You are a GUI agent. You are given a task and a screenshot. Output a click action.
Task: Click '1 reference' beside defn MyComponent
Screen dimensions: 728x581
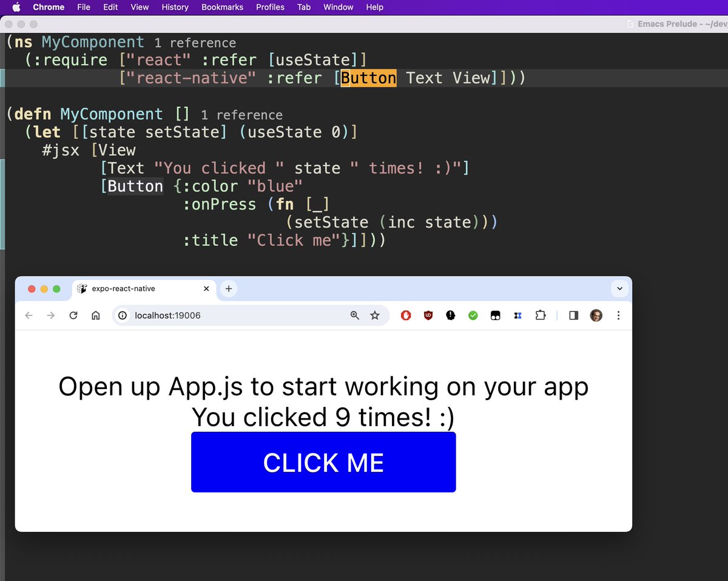(241, 115)
